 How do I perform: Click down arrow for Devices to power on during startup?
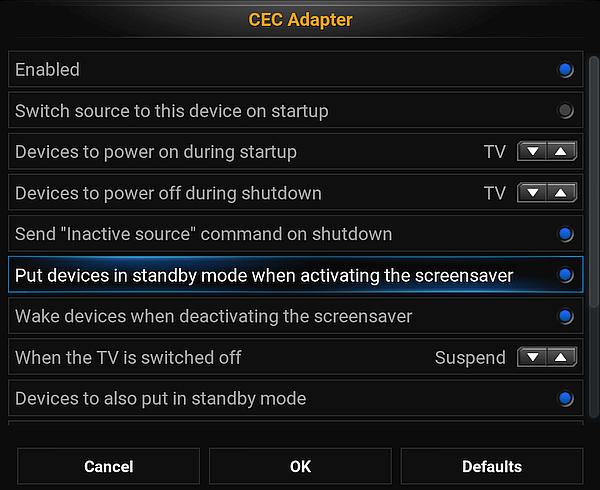click(534, 152)
